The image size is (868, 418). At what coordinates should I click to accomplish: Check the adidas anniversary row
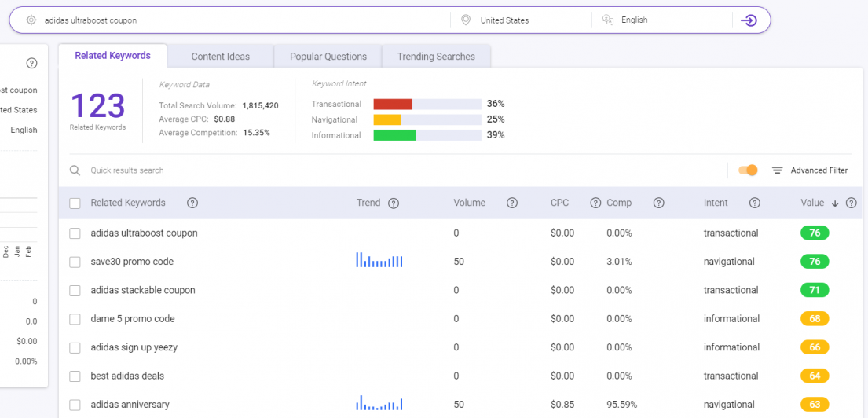75,405
